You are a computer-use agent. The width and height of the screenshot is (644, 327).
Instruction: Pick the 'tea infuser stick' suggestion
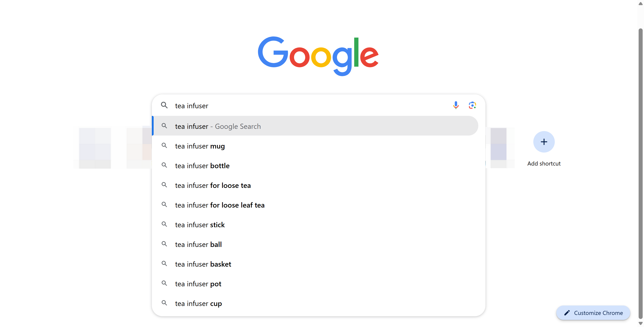point(199,225)
